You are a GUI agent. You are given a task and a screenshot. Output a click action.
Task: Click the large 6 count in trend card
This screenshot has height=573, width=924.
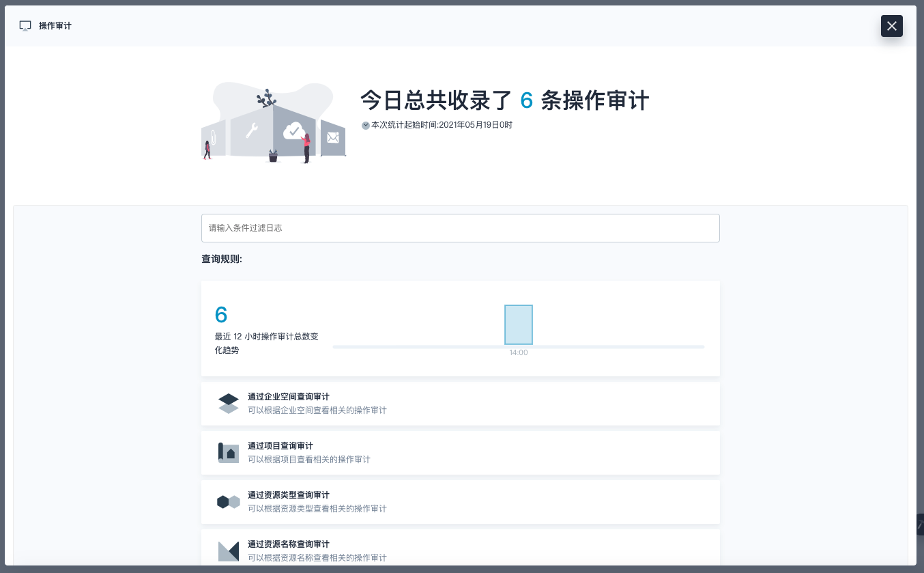221,314
